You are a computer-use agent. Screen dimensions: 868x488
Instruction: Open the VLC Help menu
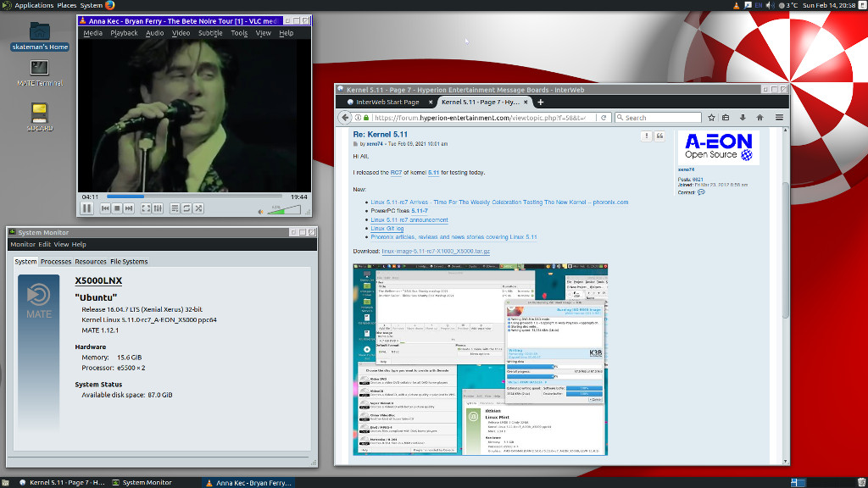coord(287,33)
